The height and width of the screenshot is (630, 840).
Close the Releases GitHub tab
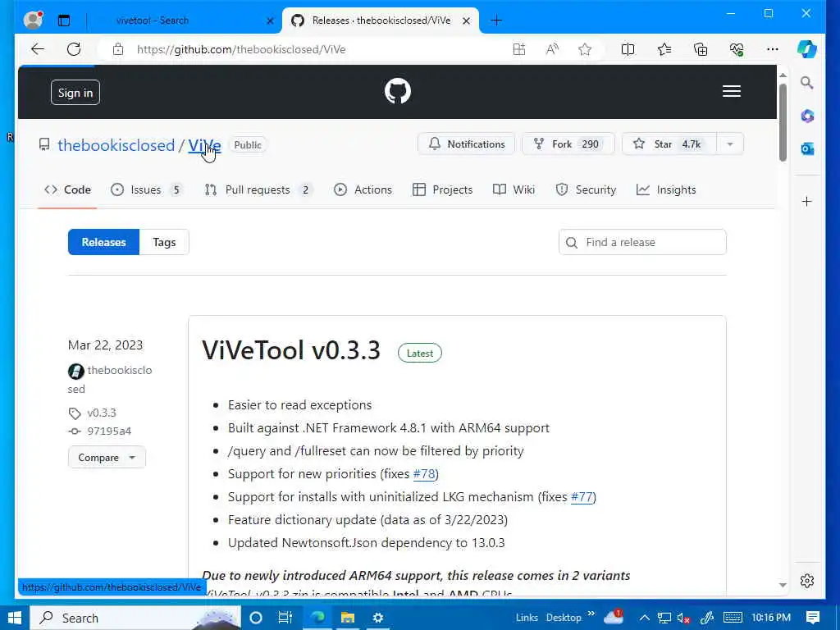pyautogui.click(x=466, y=21)
